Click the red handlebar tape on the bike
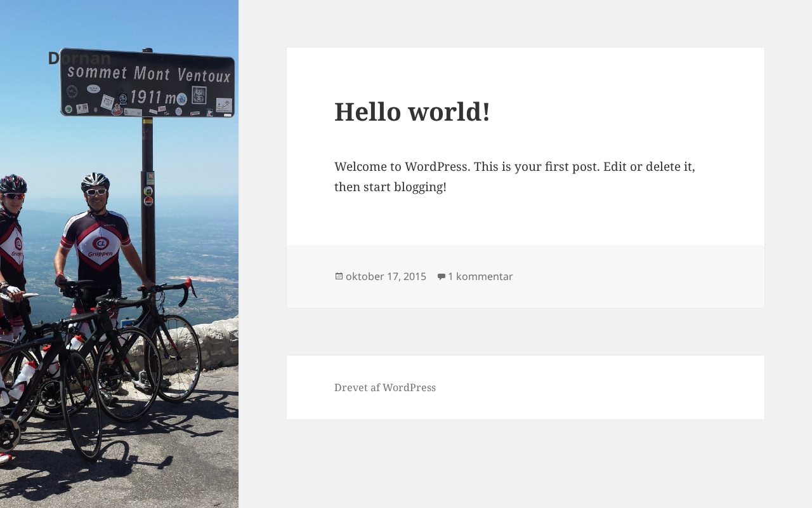Viewport: 812px width, 508px height. click(x=191, y=289)
